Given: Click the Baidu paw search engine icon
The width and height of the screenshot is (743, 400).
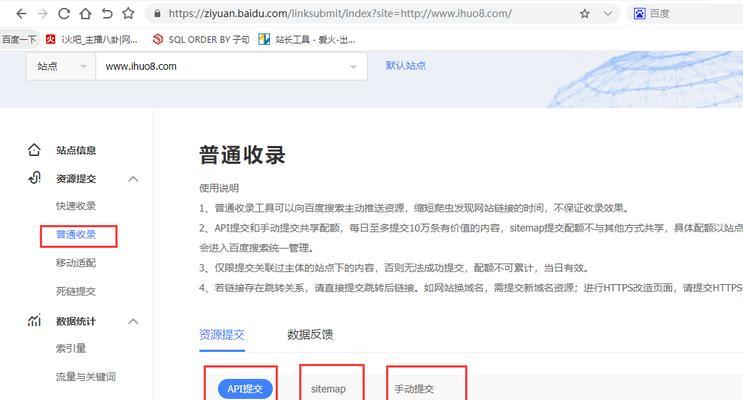Looking at the screenshot, I should pos(639,14).
